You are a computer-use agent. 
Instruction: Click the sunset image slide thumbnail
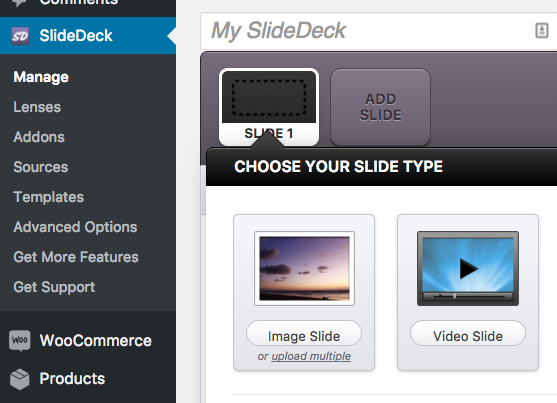[x=304, y=268]
